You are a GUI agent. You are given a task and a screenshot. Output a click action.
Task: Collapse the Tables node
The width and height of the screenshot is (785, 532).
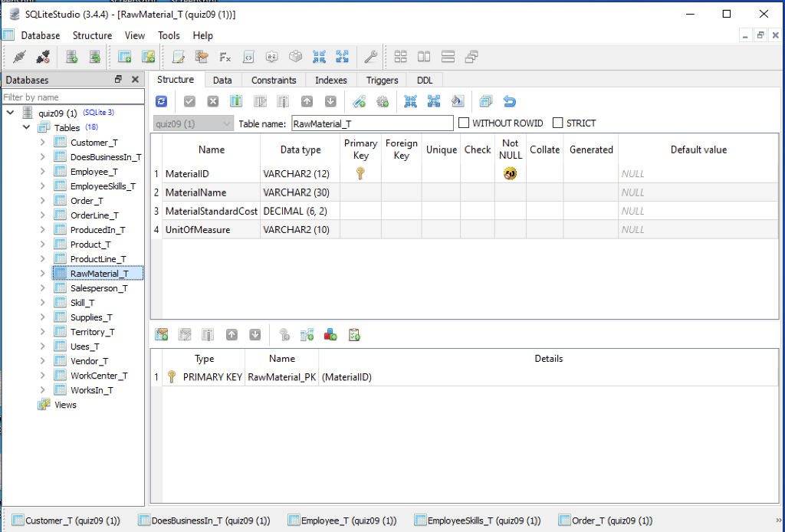(26, 127)
